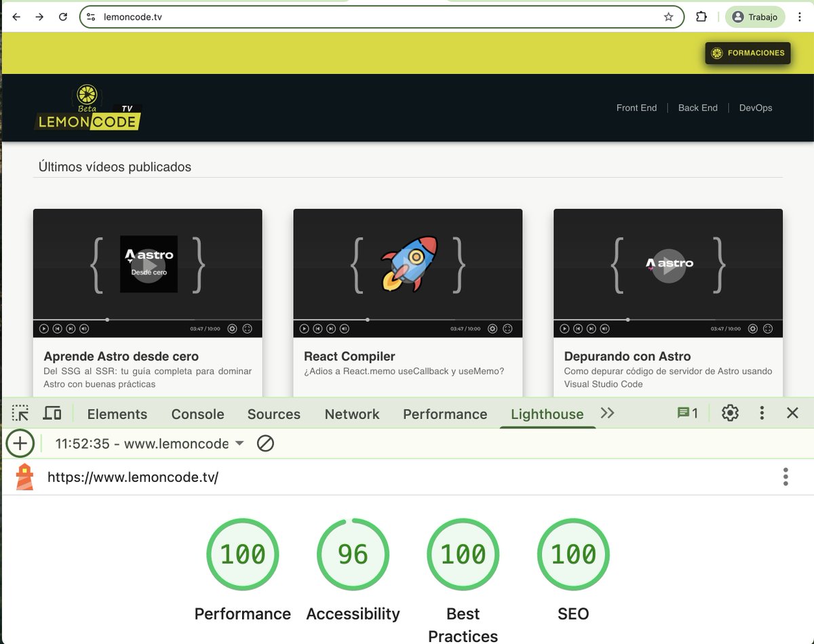Viewport: 814px width, 644px height.
Task: Open the FORMACIONES button
Action: point(748,53)
